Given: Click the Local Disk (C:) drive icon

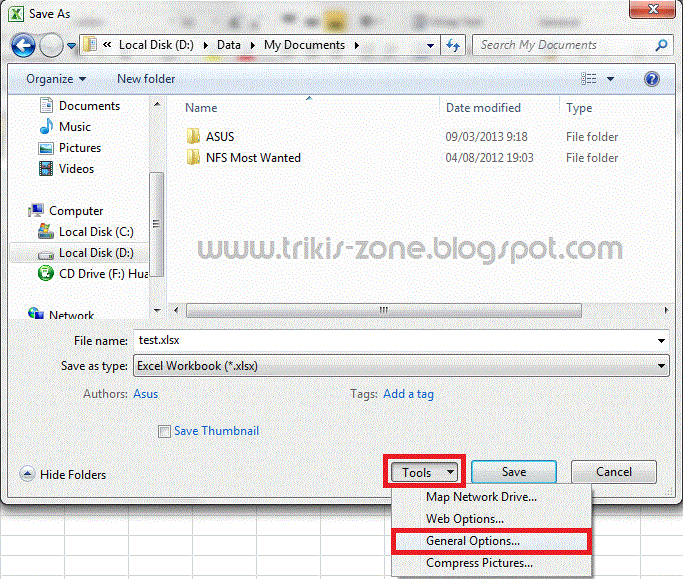Looking at the screenshot, I should pyautogui.click(x=45, y=231).
